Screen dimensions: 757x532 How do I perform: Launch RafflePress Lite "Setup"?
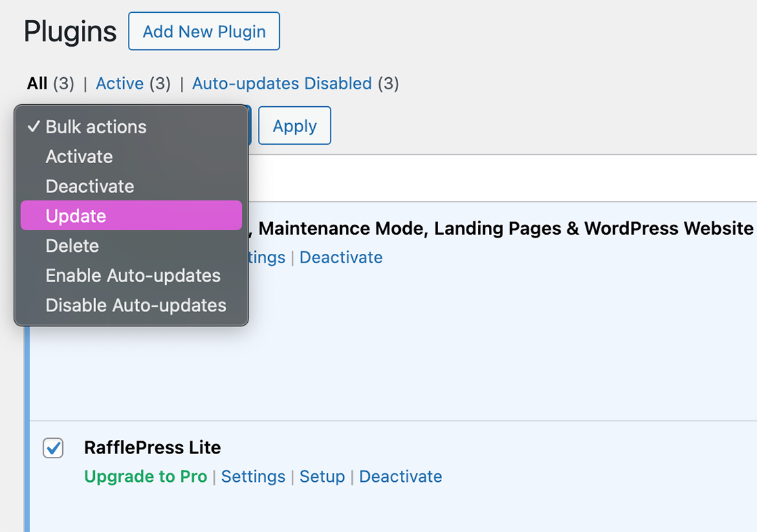click(x=322, y=476)
